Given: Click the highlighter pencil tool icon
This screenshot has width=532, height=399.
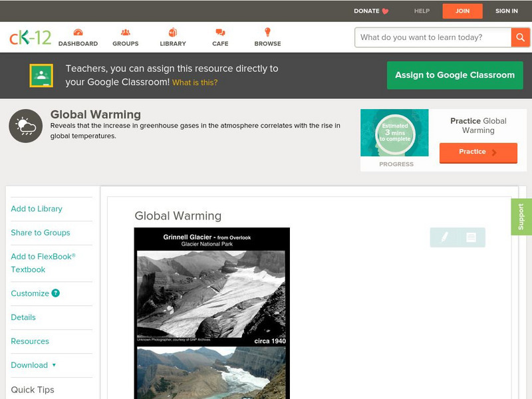Looking at the screenshot, I should (444, 237).
